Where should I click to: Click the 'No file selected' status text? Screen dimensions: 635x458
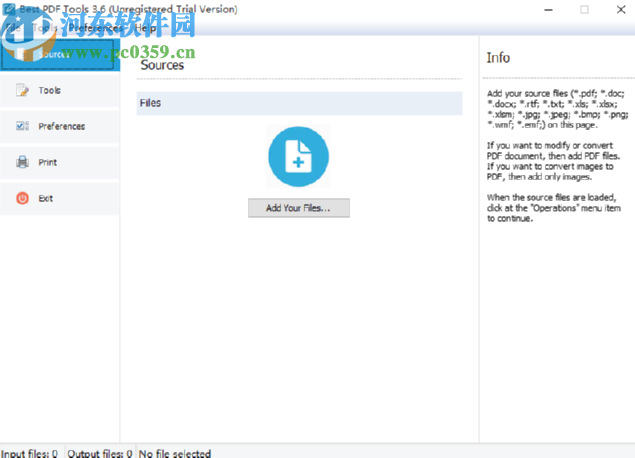pyautogui.click(x=175, y=453)
